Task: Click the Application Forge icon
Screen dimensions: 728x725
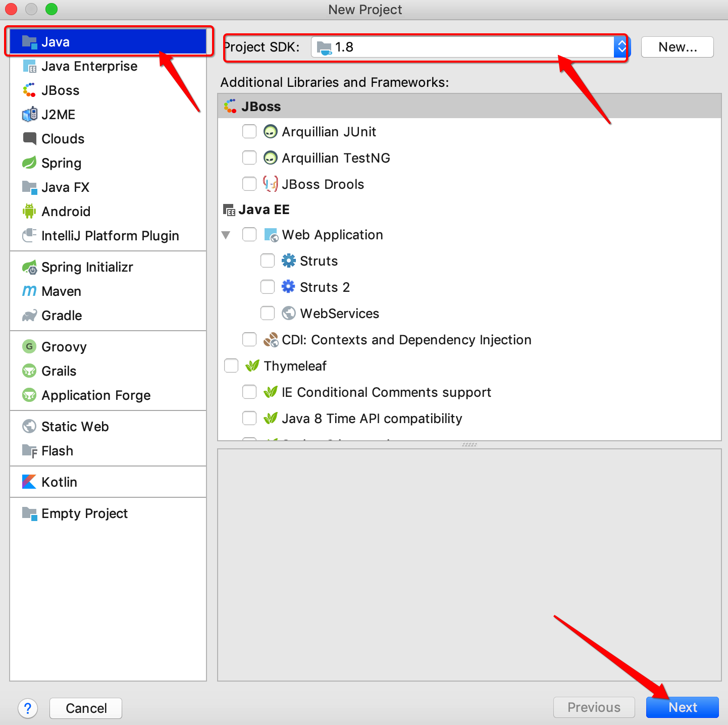Action: coord(30,395)
